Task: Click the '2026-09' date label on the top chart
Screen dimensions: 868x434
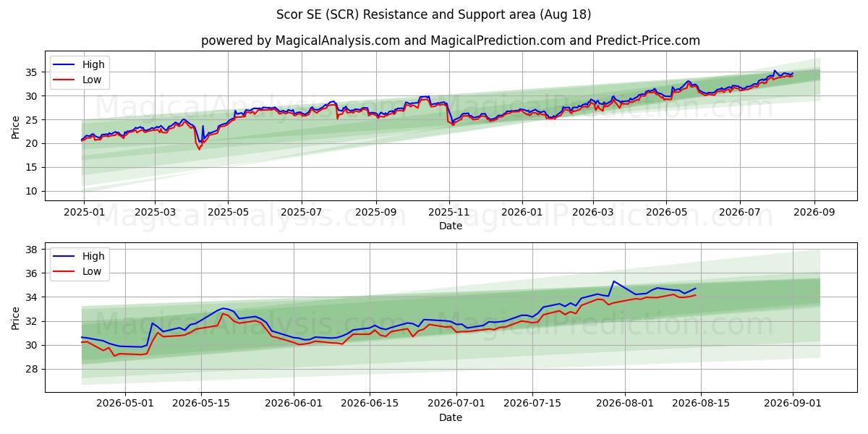Action: pyautogui.click(x=814, y=212)
